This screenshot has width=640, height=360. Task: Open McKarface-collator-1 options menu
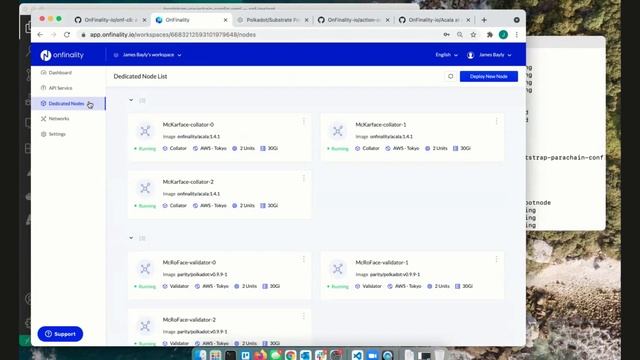496,121
